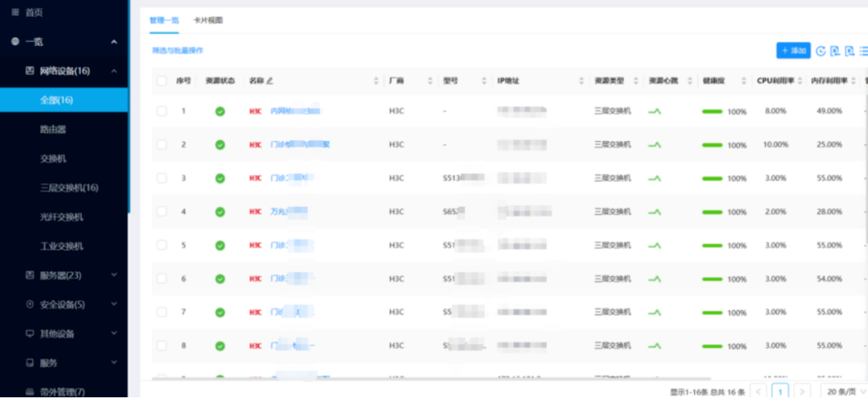Check the checkbox for row 4 万兆 device
The width and height of the screenshot is (868, 402).
pos(162,211)
